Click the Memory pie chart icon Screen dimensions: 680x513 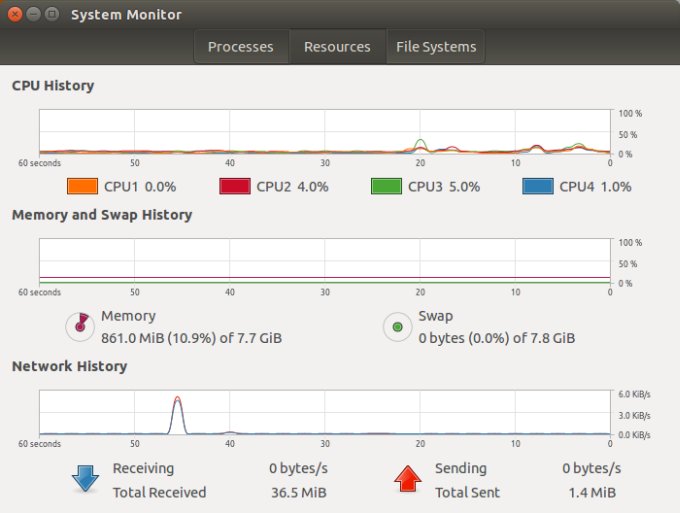pyautogui.click(x=78, y=326)
